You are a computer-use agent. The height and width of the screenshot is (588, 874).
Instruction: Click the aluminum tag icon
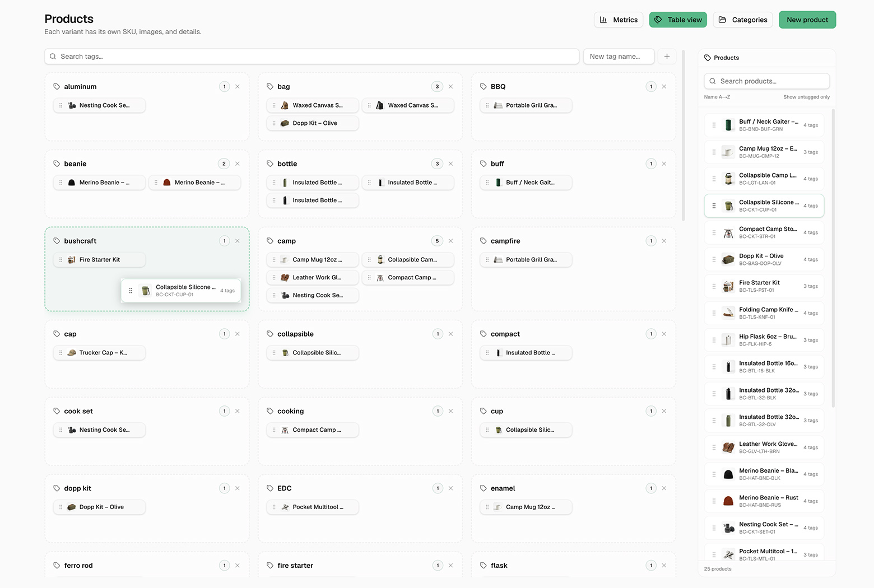[x=57, y=86]
